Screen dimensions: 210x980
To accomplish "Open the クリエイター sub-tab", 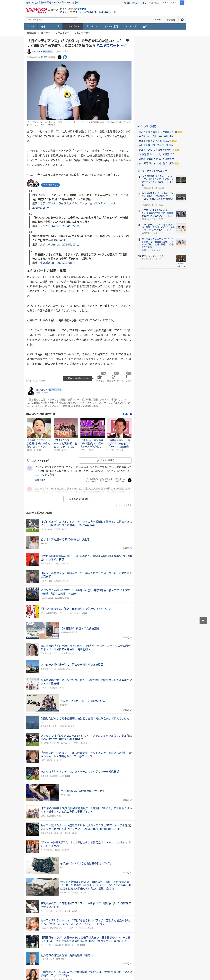I will 62,33.
